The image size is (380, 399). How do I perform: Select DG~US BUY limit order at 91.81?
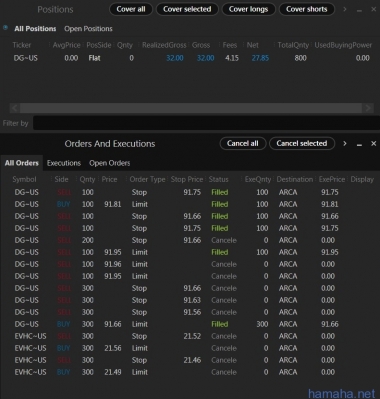pos(190,204)
